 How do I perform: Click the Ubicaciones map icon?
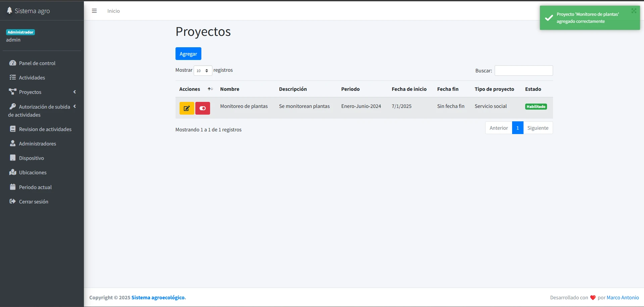tap(13, 172)
